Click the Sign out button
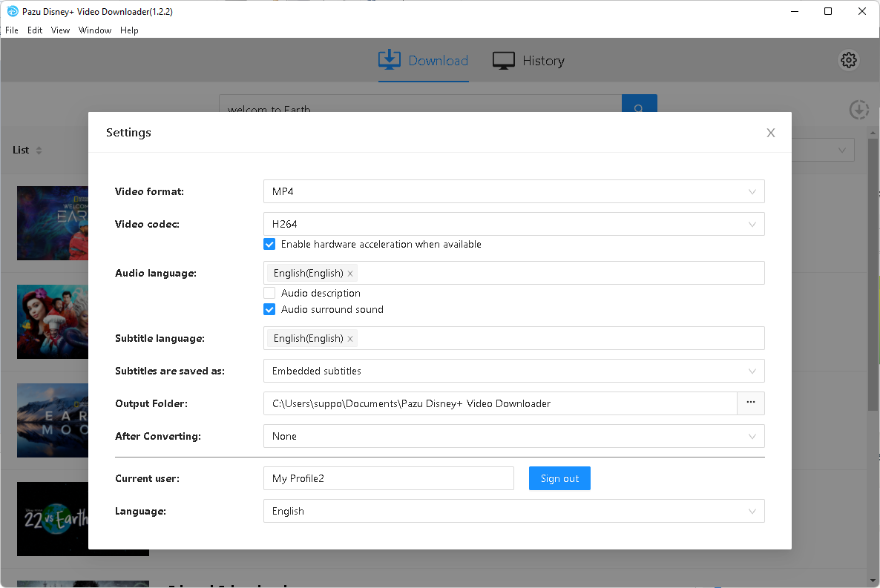Screen dimensions: 880x588 [x=559, y=478]
